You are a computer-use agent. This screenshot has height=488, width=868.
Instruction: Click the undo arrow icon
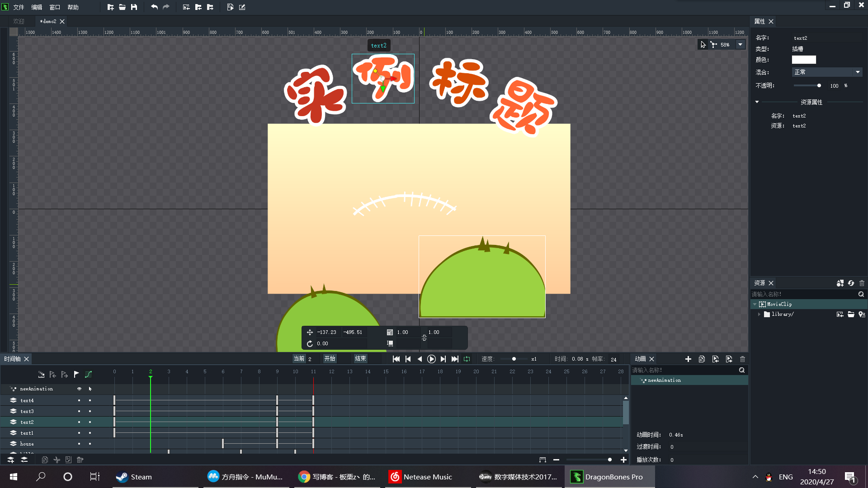click(154, 7)
